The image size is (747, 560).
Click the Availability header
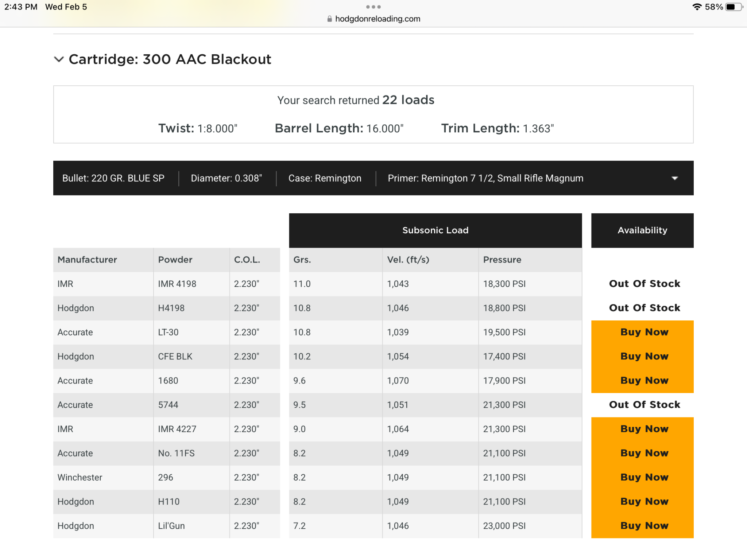point(642,230)
